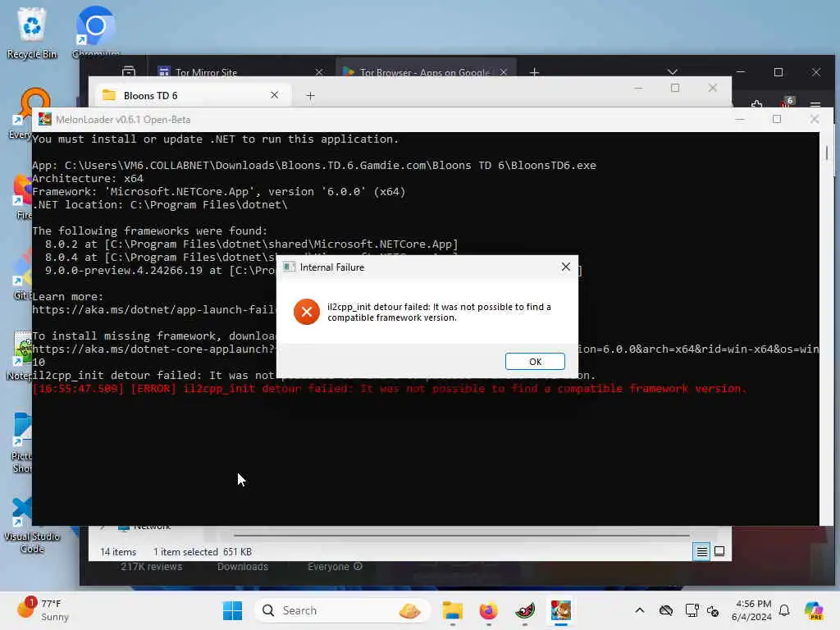Viewport: 840px width, 630px height.
Task: Close the Internal Failure dialog
Action: (566, 267)
